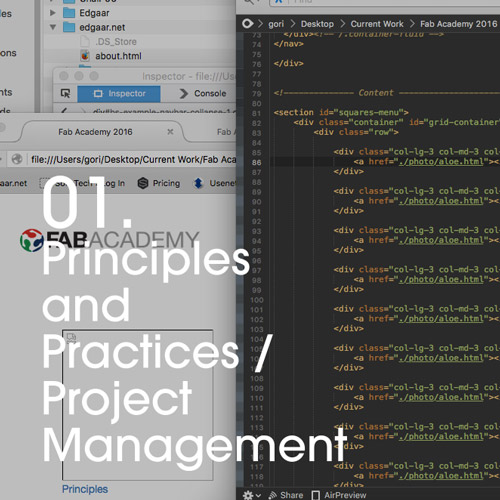500x500 pixels.
Task: Open the Pricing bookmark in bookmarks bar
Action: click(x=159, y=183)
